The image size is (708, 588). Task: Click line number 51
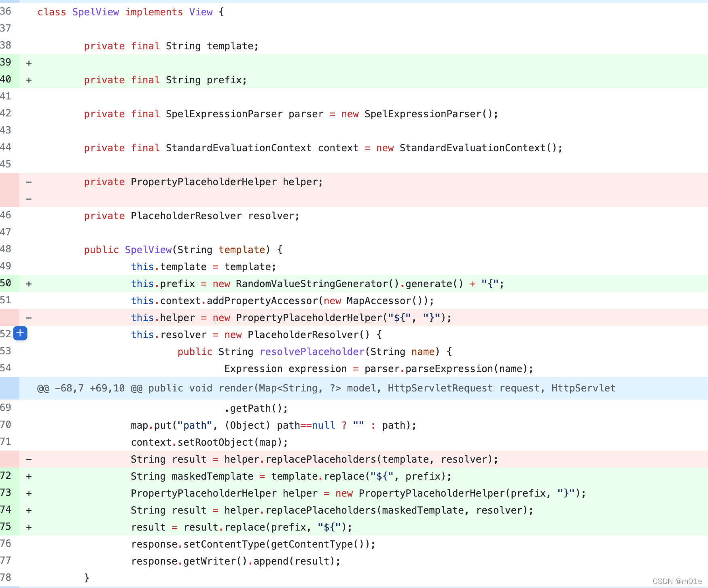(x=6, y=300)
